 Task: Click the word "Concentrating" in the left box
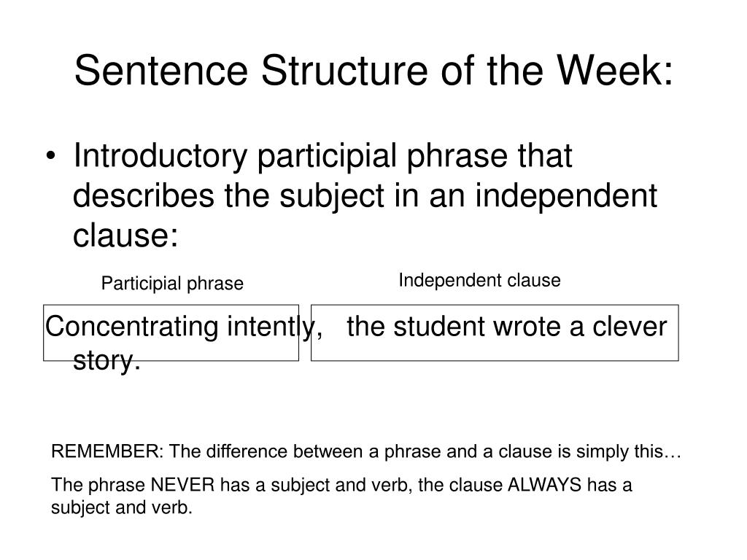click(132, 327)
